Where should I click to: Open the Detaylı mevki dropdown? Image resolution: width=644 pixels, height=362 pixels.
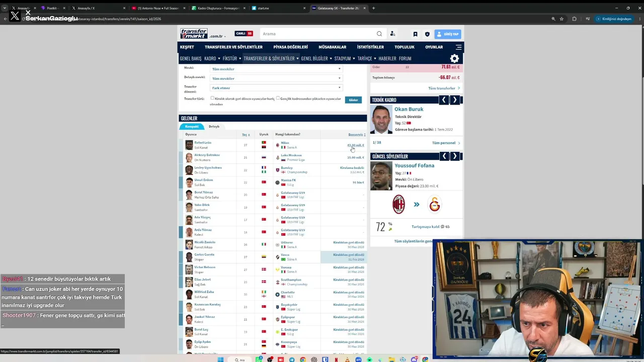click(x=276, y=78)
